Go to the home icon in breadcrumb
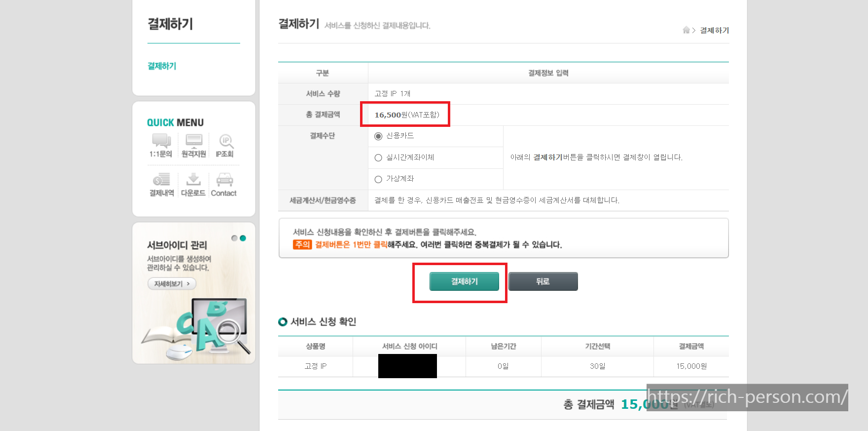Viewport: 868px width, 431px height. pyautogui.click(x=686, y=30)
